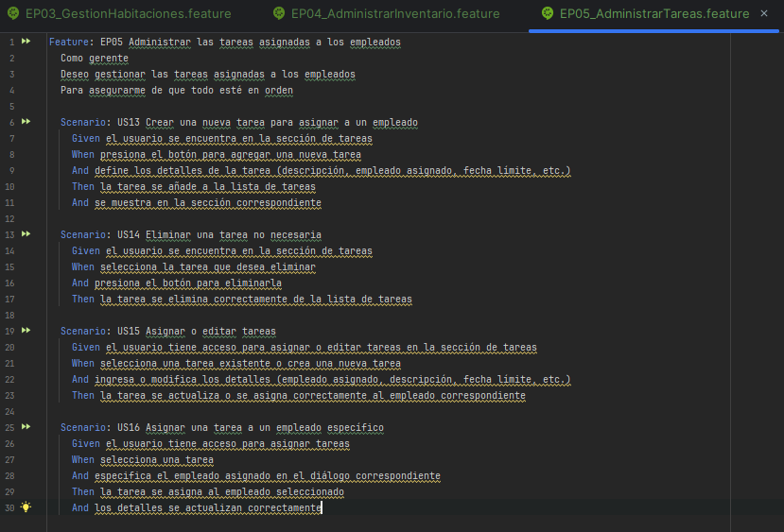Image resolution: width=784 pixels, height=532 pixels.
Task: Open the lightbulb quick-fix on line 30
Action: pyautogui.click(x=26, y=507)
